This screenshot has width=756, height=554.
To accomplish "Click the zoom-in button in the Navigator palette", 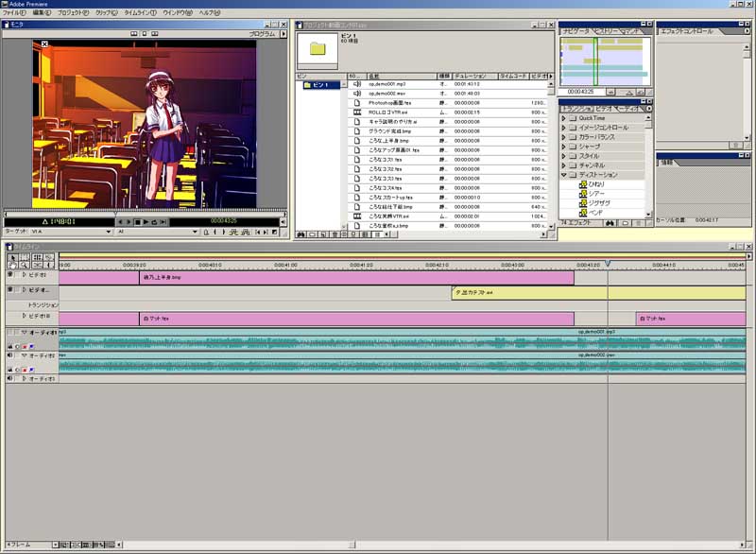I will (641, 92).
